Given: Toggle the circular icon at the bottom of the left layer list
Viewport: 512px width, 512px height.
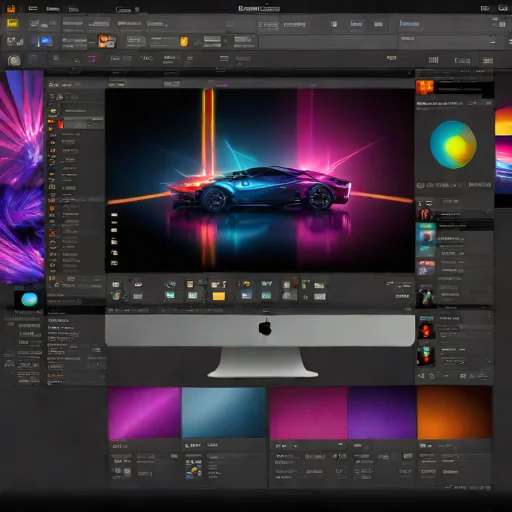Looking at the screenshot, I should tap(53, 245).
